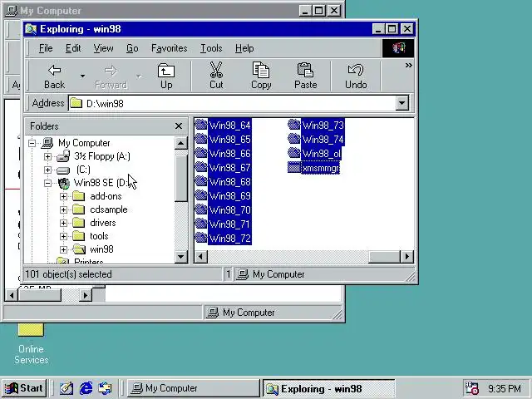Open Online Services desktop folder

click(x=31, y=343)
